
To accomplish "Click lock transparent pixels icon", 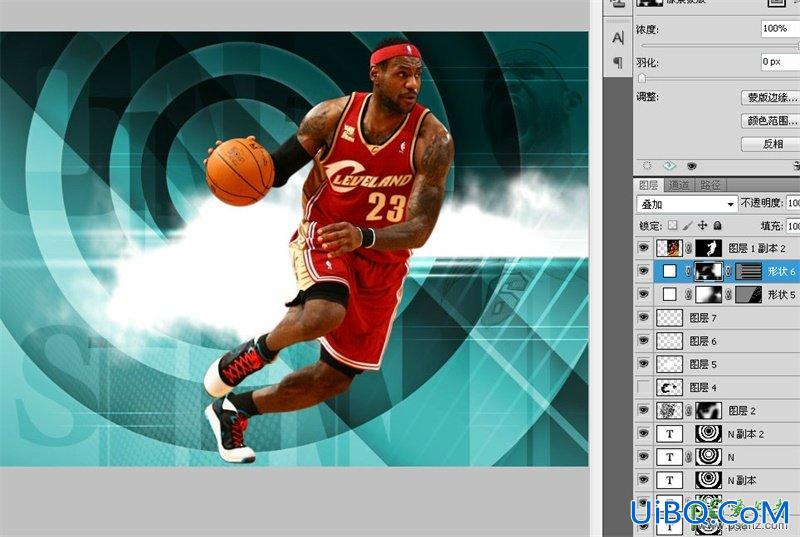I will coord(673,225).
